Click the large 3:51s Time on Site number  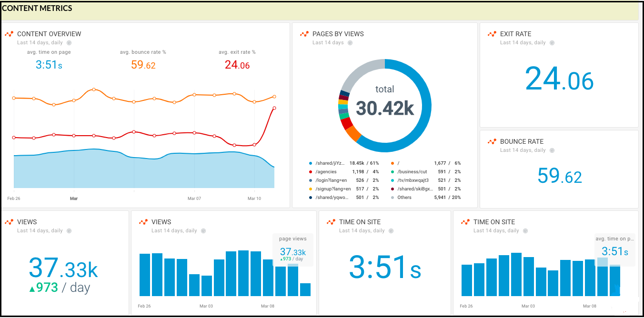(x=385, y=267)
